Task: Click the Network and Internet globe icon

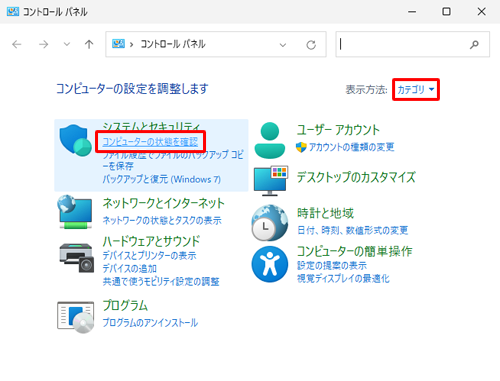Action: [x=75, y=212]
